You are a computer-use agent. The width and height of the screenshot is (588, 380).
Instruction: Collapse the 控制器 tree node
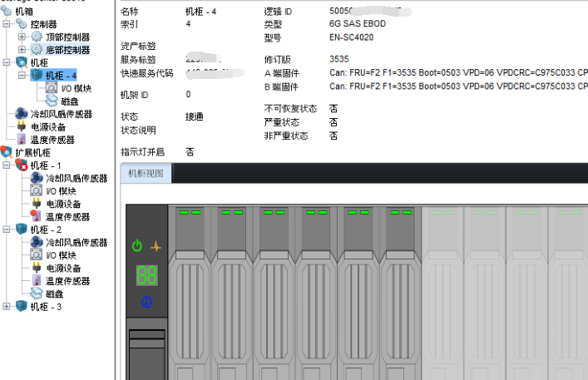(8, 25)
